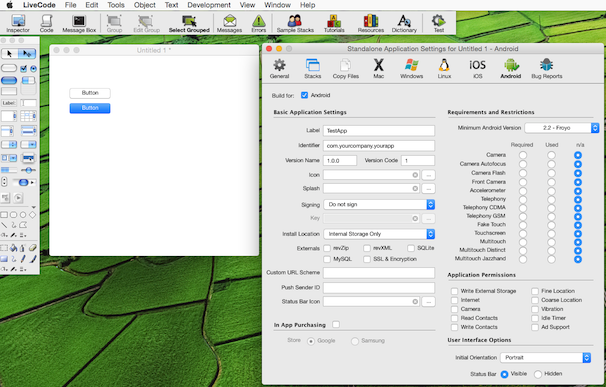Enable the MySQL external

(327, 259)
